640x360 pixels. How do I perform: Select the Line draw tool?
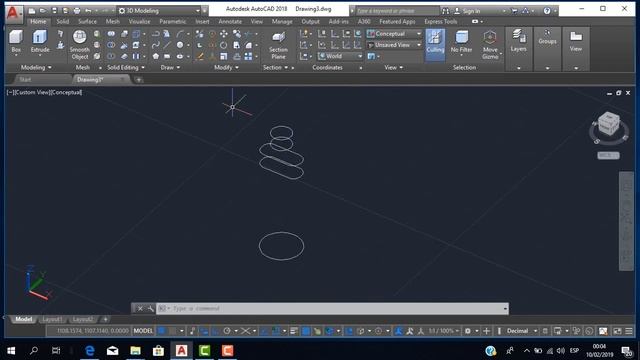click(x=167, y=45)
